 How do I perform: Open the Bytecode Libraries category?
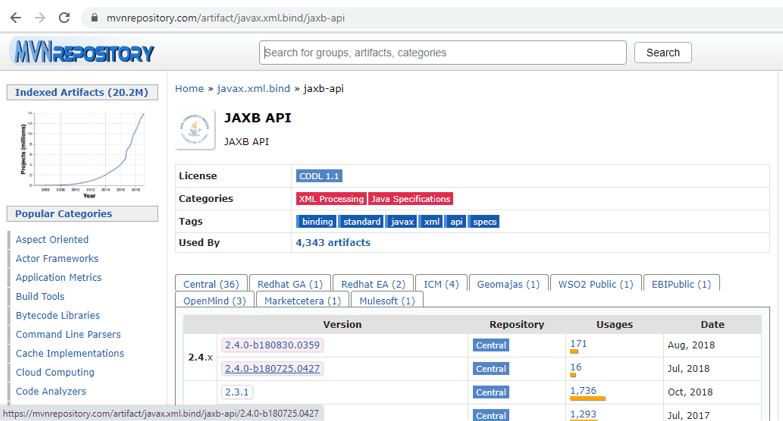[x=57, y=316]
